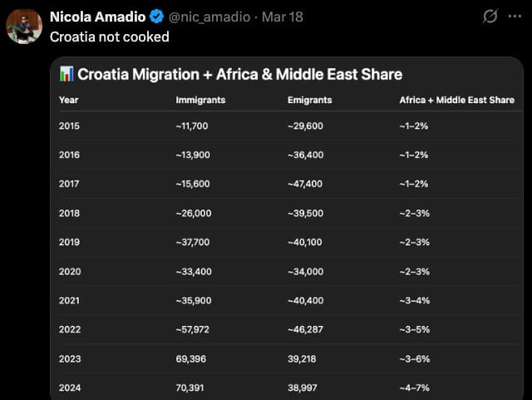The height and width of the screenshot is (400, 532).
Task: Click the Emigrants column header
Action: pos(309,100)
